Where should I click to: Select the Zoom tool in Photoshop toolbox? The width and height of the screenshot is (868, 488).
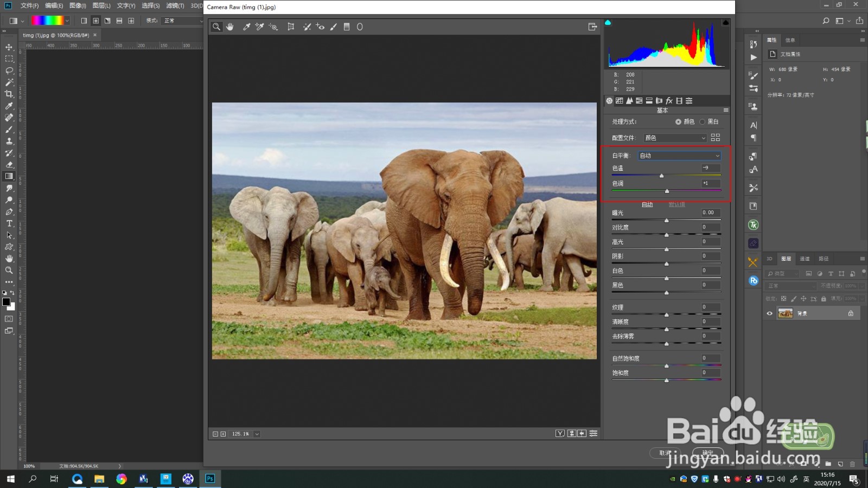pos(9,270)
